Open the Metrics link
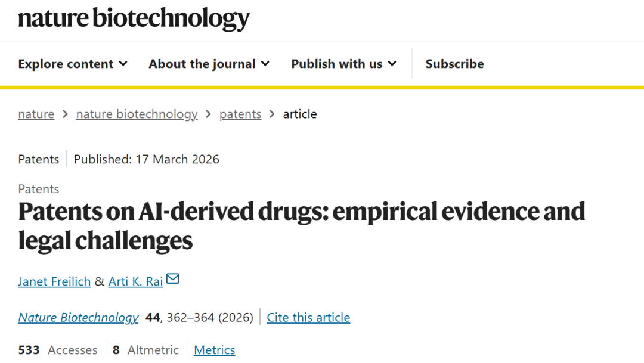The height and width of the screenshot is (363, 644). tap(215, 350)
